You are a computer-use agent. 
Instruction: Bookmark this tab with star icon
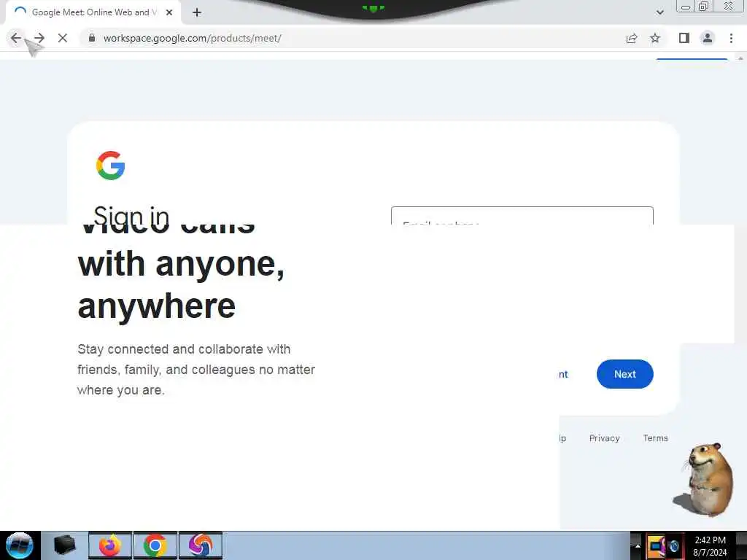(x=655, y=38)
